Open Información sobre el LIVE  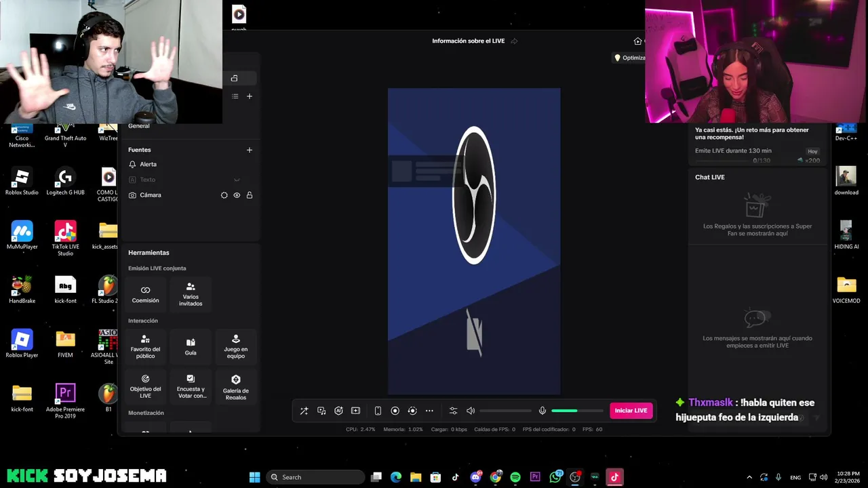pyautogui.click(x=469, y=41)
